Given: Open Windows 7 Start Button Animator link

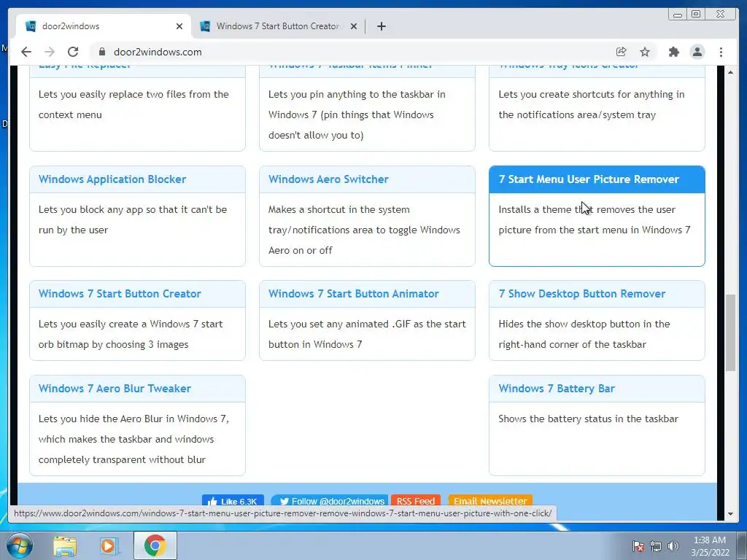Looking at the screenshot, I should [354, 293].
